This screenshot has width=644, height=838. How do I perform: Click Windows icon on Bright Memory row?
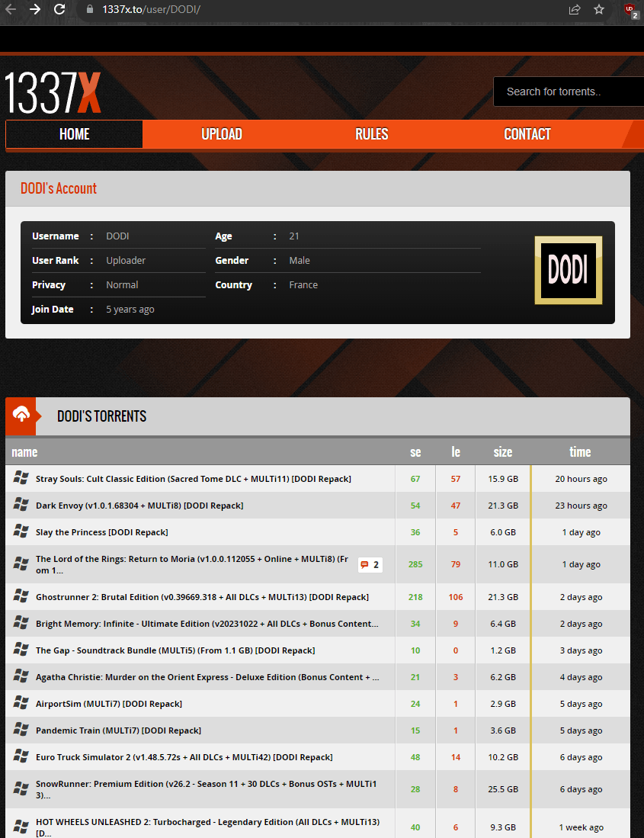21,623
